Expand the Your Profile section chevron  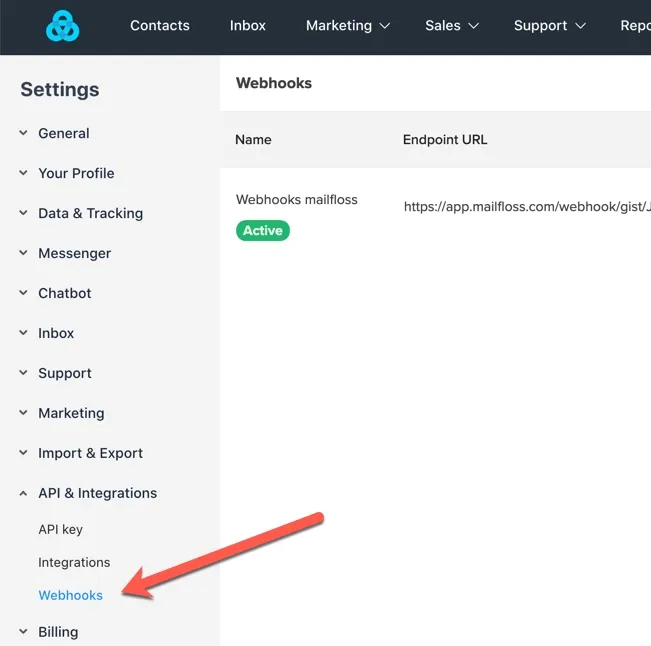point(23,173)
